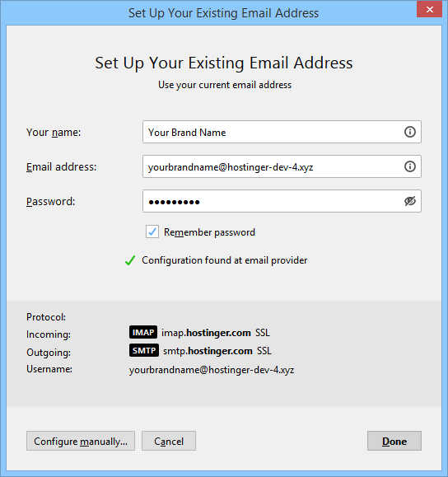Click the dialog title bar text
Screen dimensions: 448x477
[x=223, y=13]
